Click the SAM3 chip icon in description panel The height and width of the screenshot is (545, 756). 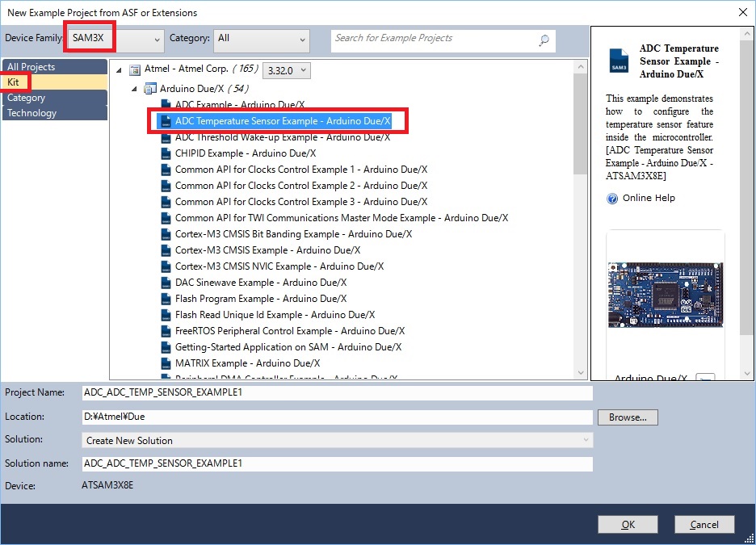[619, 61]
